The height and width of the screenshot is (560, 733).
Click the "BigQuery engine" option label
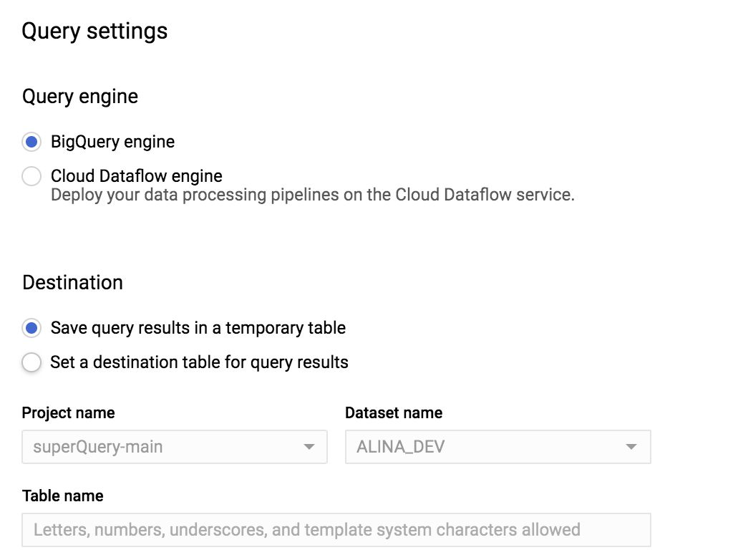[112, 142]
